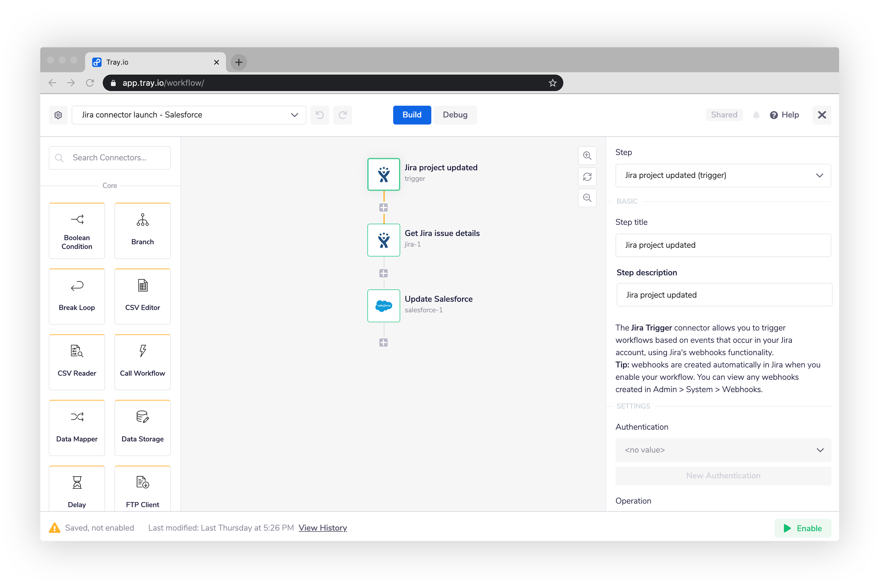Click the redo arrow icon

pos(343,115)
